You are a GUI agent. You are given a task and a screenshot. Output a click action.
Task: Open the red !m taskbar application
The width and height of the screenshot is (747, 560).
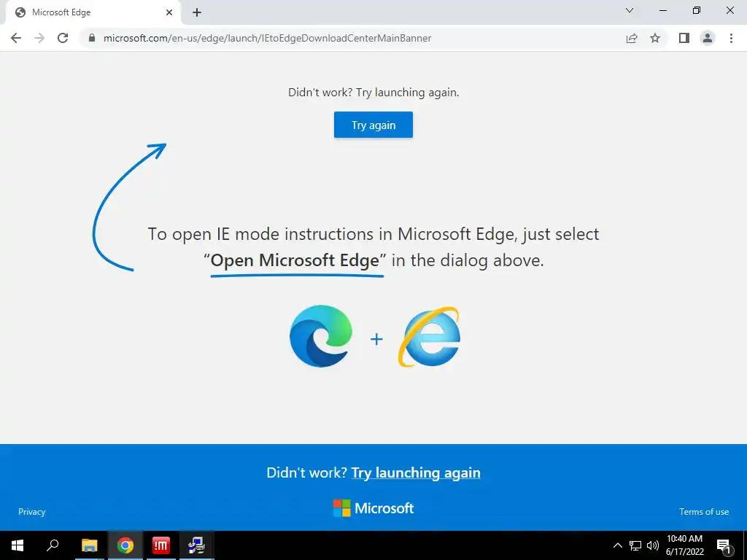(160, 545)
